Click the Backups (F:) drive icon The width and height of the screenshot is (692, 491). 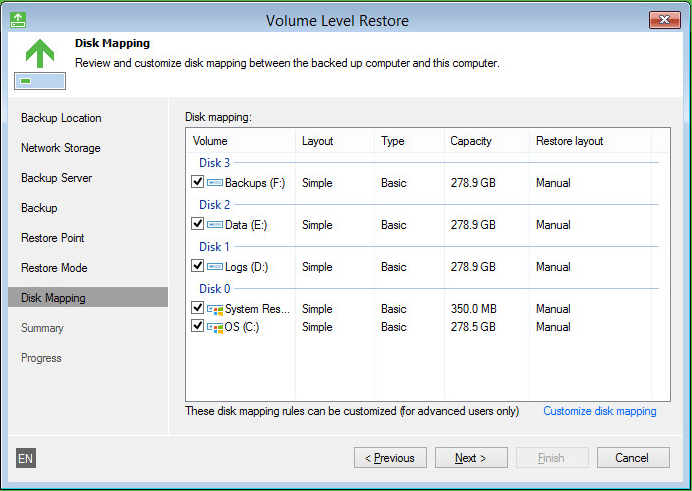tap(215, 183)
